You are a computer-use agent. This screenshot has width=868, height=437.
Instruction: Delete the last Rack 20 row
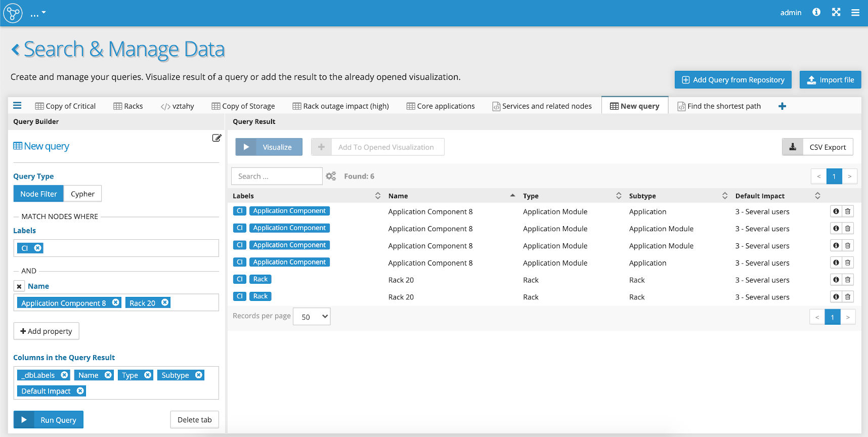tap(848, 297)
